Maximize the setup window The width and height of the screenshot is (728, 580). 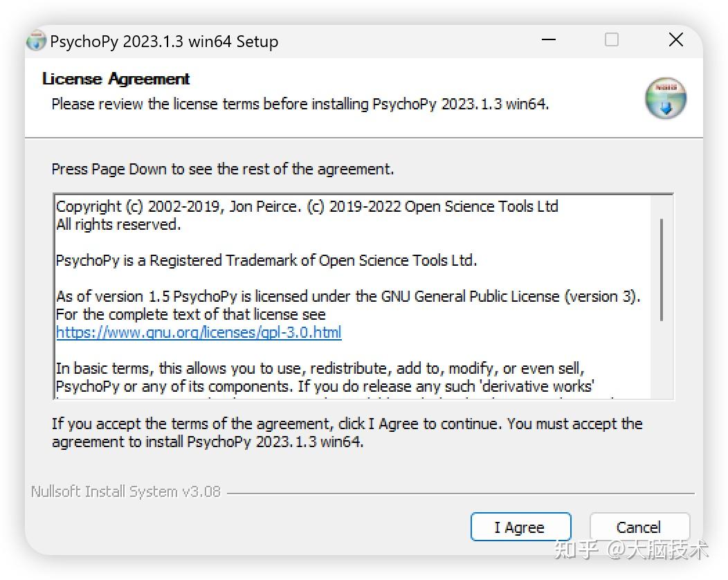point(612,40)
